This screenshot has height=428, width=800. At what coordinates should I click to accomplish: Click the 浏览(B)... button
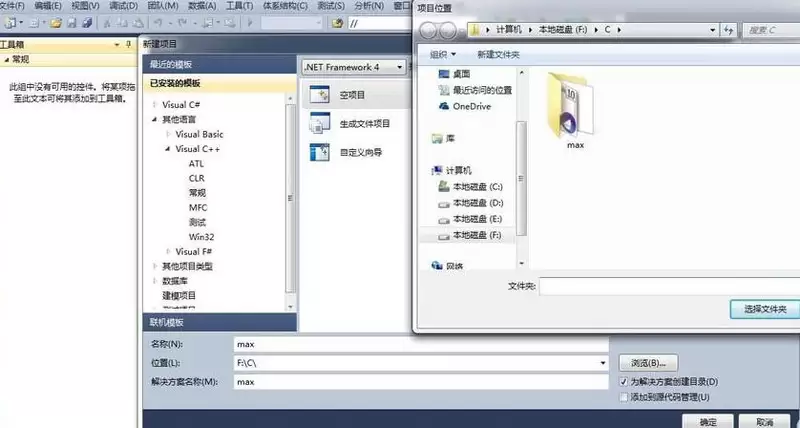(649, 362)
